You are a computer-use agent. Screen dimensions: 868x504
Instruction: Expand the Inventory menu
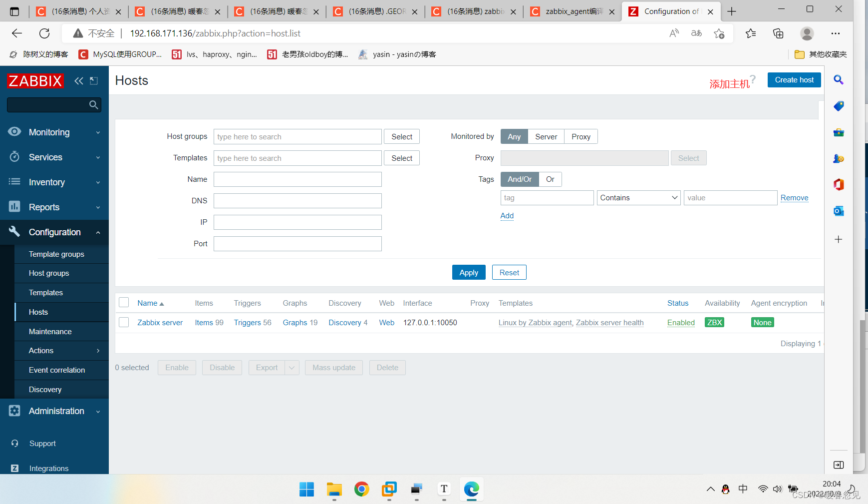54,182
